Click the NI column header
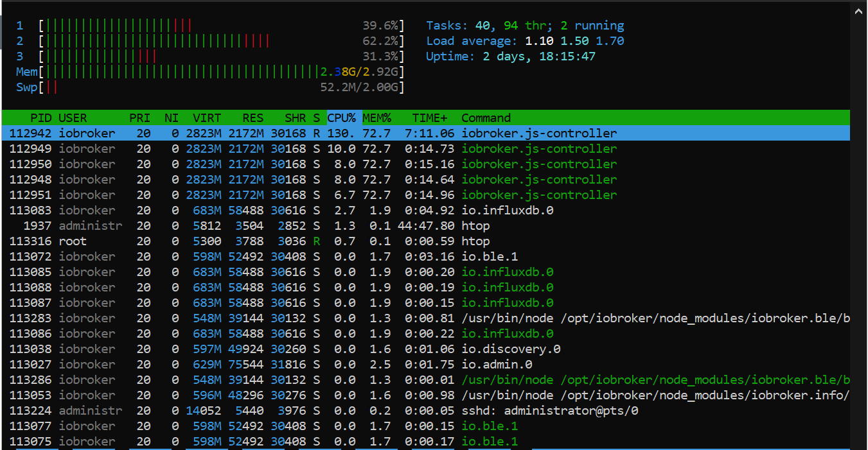868x450 pixels. pos(172,118)
